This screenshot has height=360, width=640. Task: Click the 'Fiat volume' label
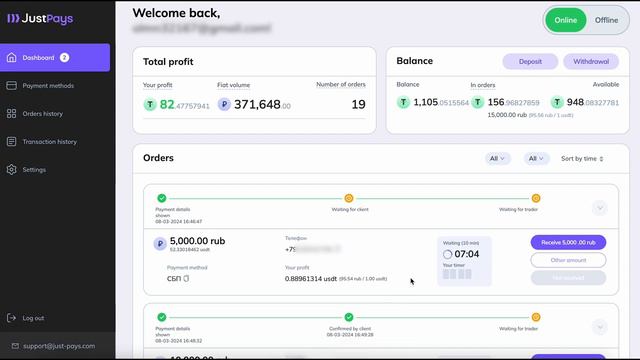point(233,85)
